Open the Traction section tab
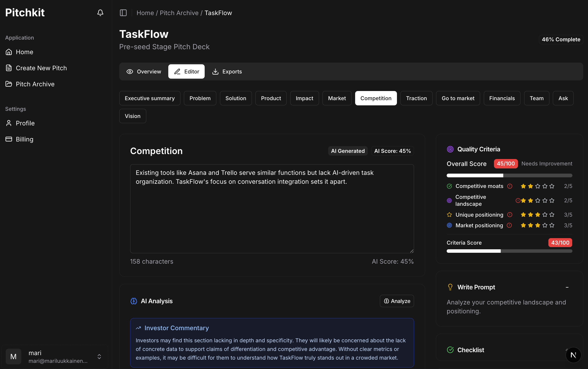Image resolution: width=588 pixels, height=369 pixels. click(x=416, y=98)
